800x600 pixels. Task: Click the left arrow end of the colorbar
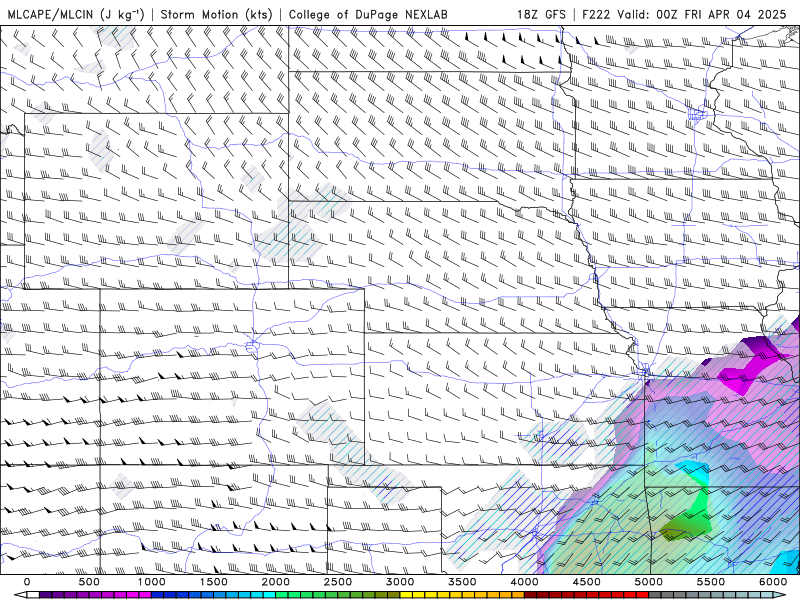point(20,595)
